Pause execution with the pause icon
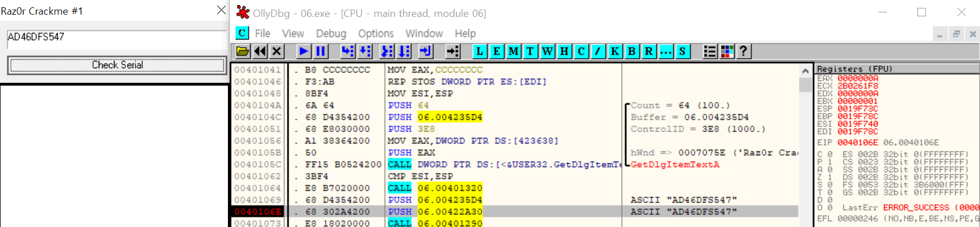This screenshot has height=227, width=980. [x=320, y=52]
